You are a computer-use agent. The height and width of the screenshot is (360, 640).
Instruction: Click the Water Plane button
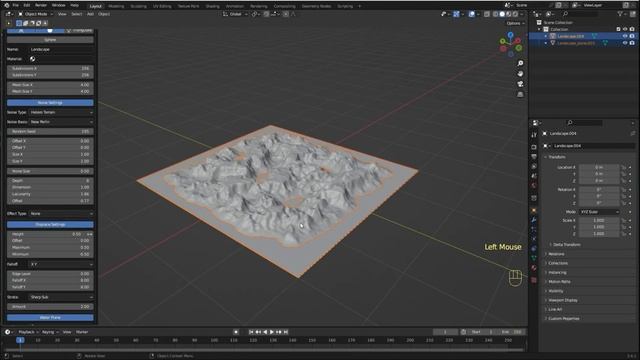50,318
